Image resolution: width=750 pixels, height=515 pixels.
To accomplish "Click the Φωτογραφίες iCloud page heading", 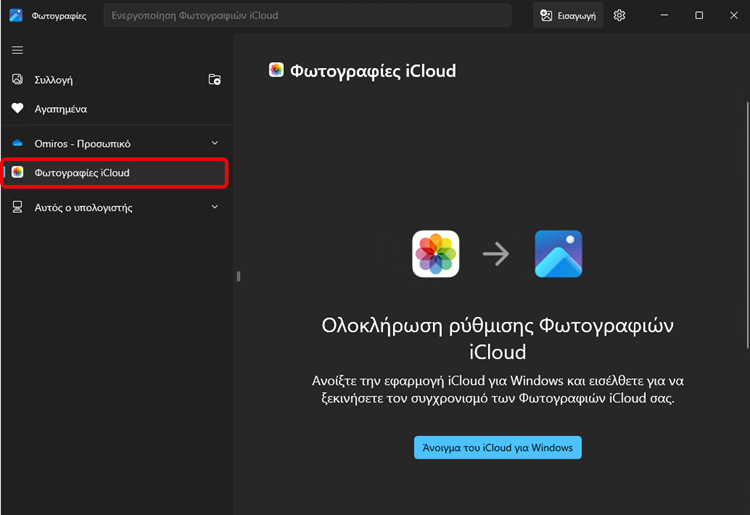I will [373, 71].
